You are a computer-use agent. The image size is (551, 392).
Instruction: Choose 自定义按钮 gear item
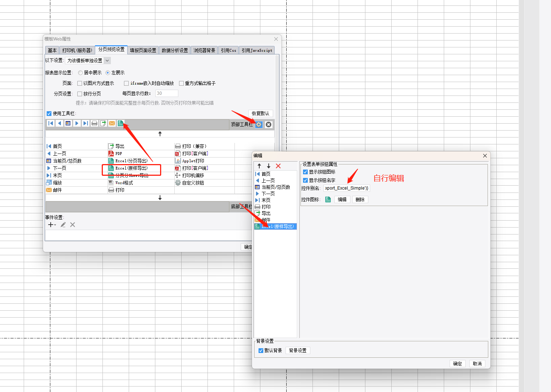[190, 183]
